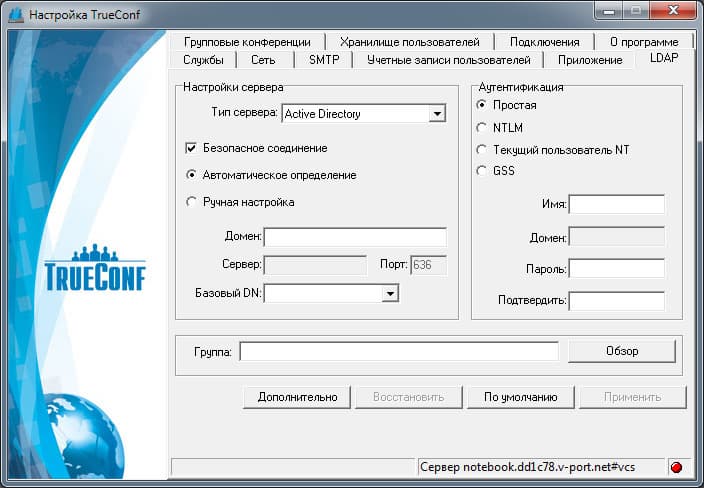Close the Настройка TrueConf window
This screenshot has width=704, height=488.
pos(673,10)
